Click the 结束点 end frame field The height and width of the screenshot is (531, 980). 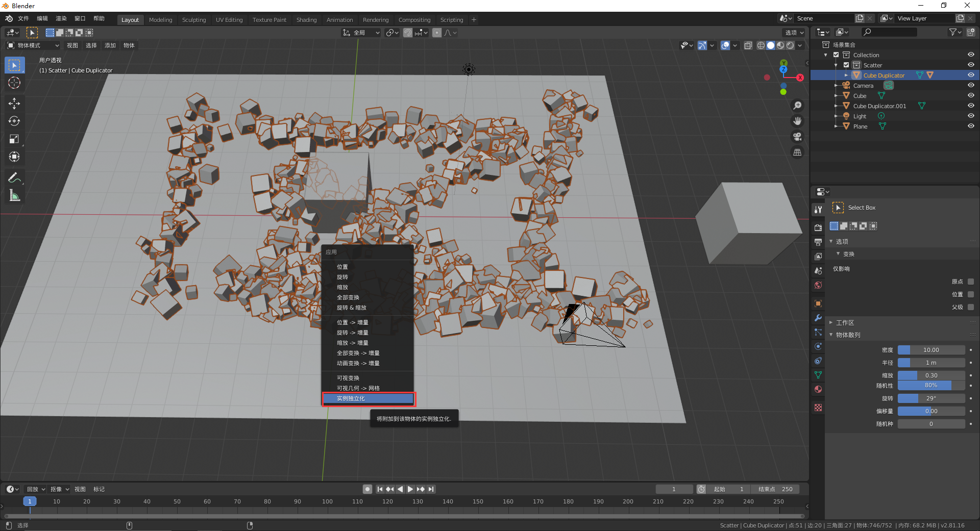tap(775, 489)
